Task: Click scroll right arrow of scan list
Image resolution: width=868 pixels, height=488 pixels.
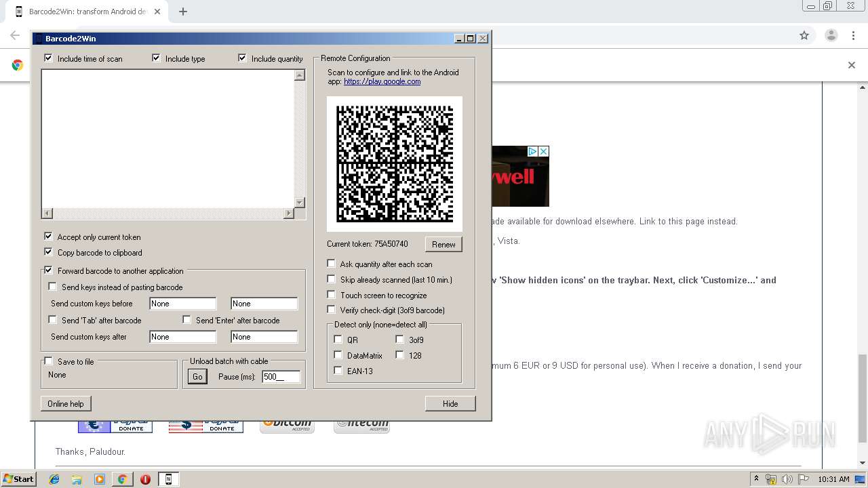Action: click(x=288, y=213)
